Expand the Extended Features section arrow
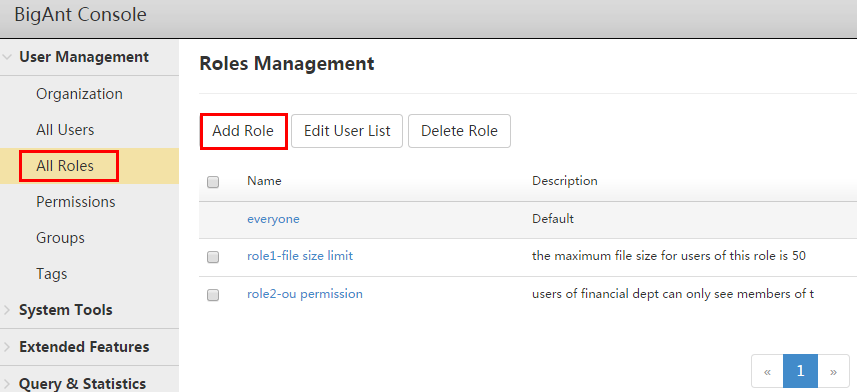 [x=7, y=347]
